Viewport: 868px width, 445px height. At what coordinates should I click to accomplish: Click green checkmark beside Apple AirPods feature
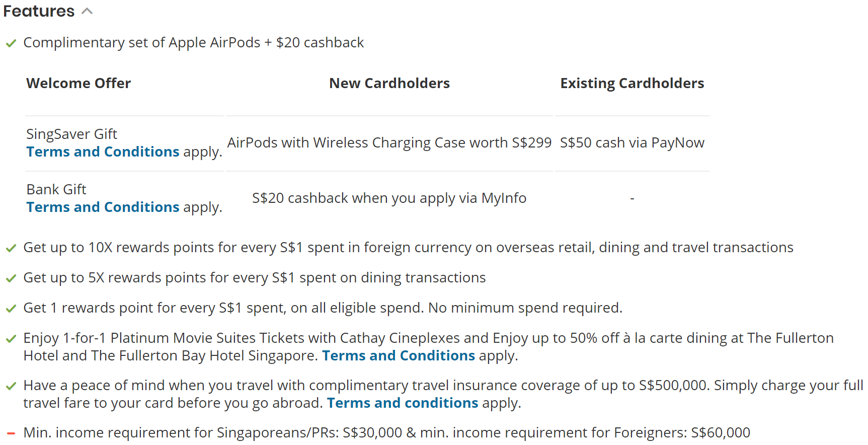pyautogui.click(x=11, y=43)
